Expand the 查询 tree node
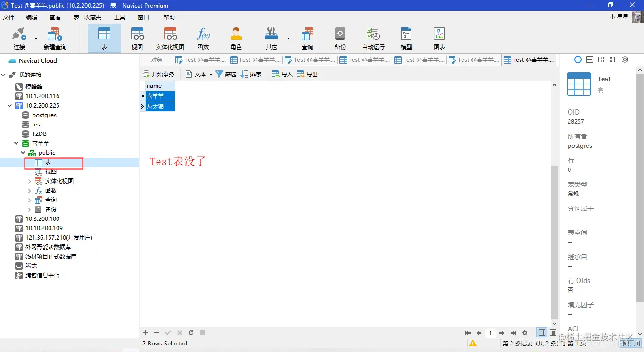This screenshot has width=644, height=352. pos(30,200)
